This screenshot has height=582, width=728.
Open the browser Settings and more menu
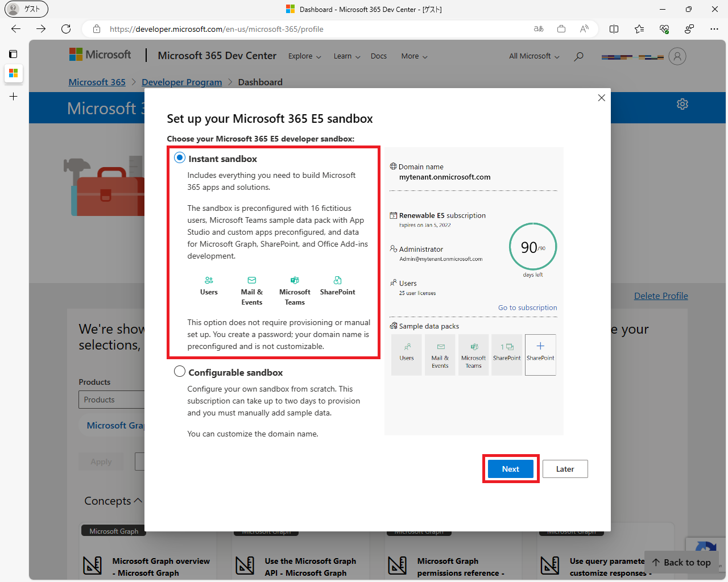click(714, 29)
